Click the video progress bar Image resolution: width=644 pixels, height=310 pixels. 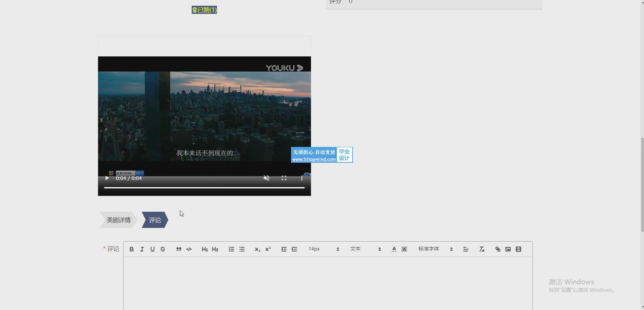pyautogui.click(x=204, y=188)
